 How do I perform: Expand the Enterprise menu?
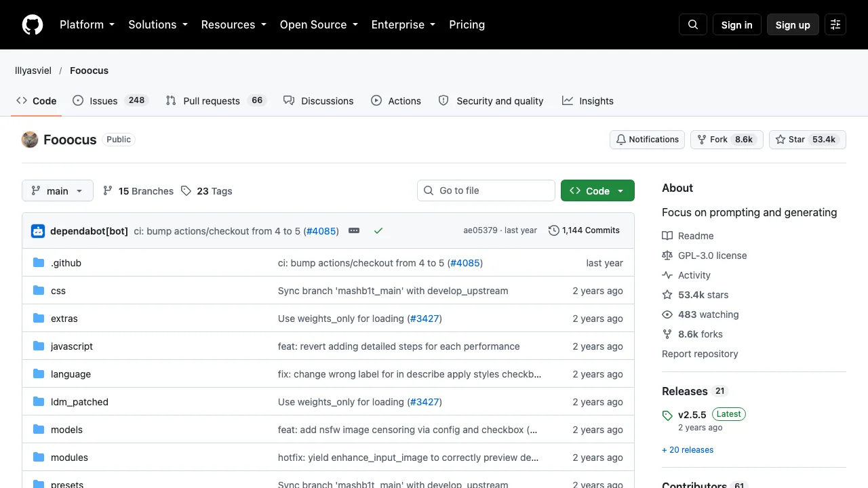[403, 24]
